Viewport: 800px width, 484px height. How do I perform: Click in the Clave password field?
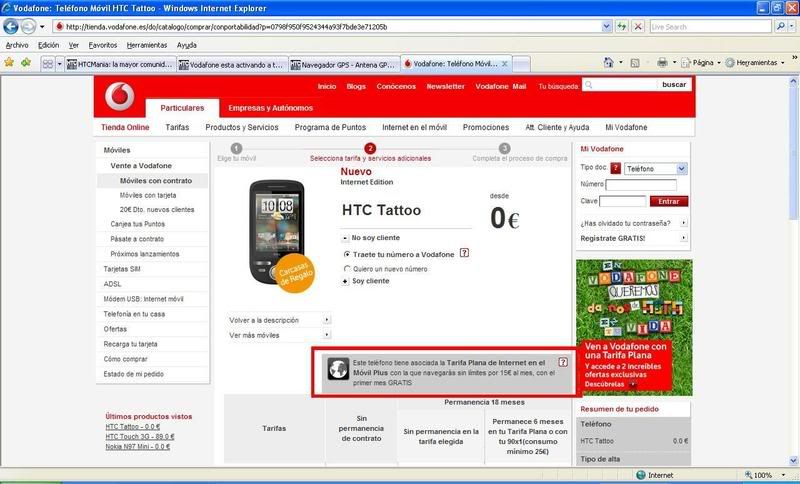[622, 201]
